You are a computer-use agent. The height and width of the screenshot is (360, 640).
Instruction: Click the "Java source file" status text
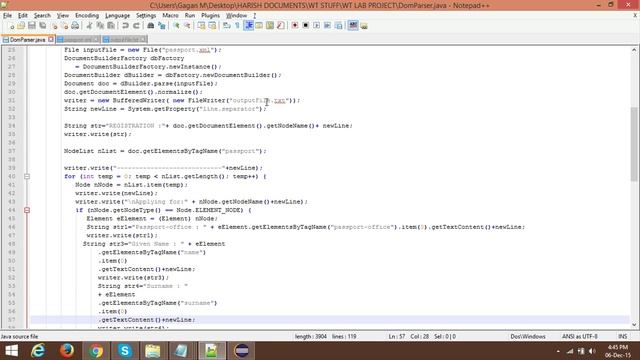coord(20,337)
